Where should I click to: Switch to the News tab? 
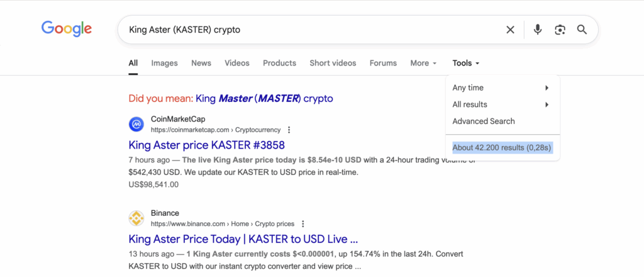click(x=201, y=63)
